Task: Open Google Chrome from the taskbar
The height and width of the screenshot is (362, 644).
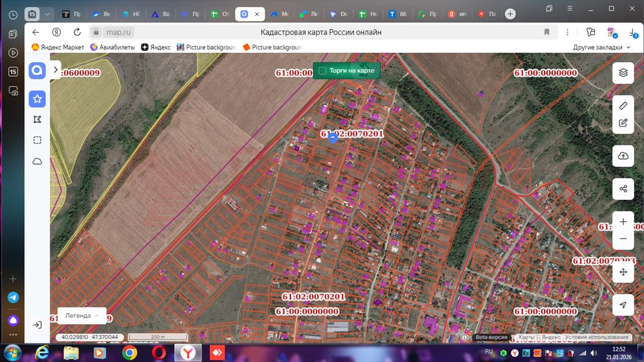Action: [x=130, y=353]
